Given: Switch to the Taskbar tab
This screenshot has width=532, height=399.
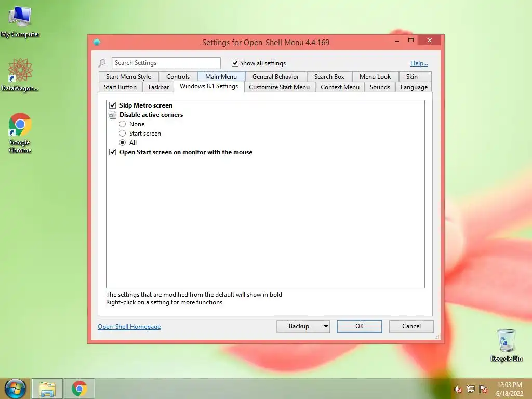Looking at the screenshot, I should coord(158,87).
